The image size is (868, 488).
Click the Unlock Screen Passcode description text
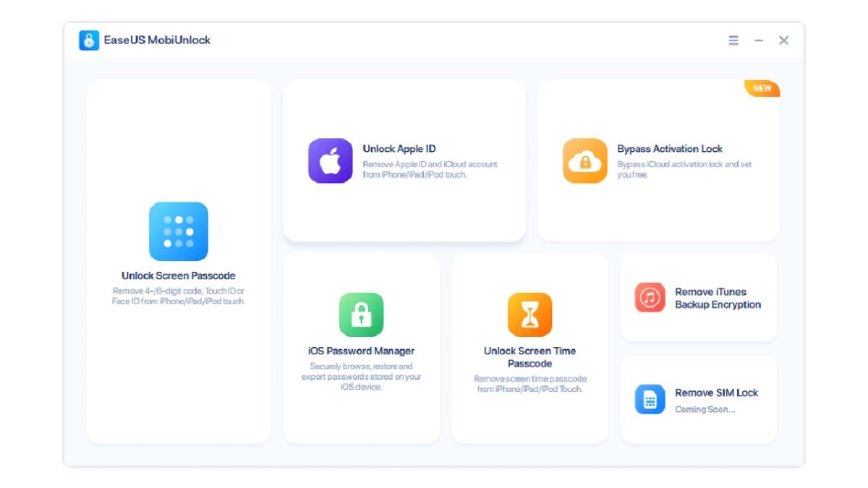(178, 295)
